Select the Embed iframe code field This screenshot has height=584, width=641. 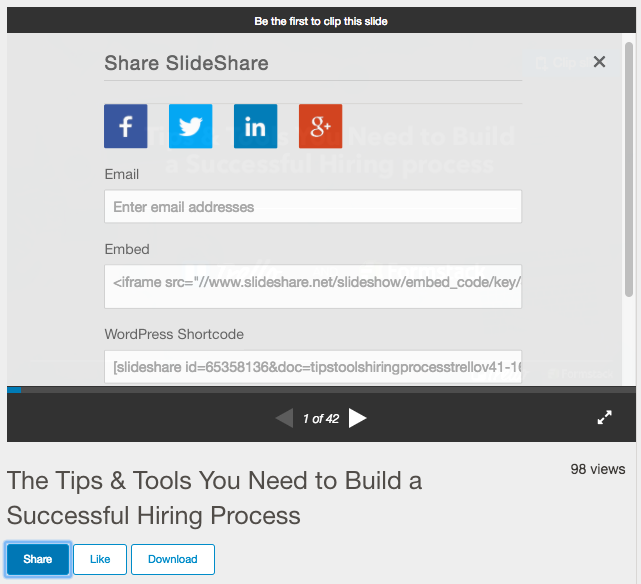click(x=313, y=286)
